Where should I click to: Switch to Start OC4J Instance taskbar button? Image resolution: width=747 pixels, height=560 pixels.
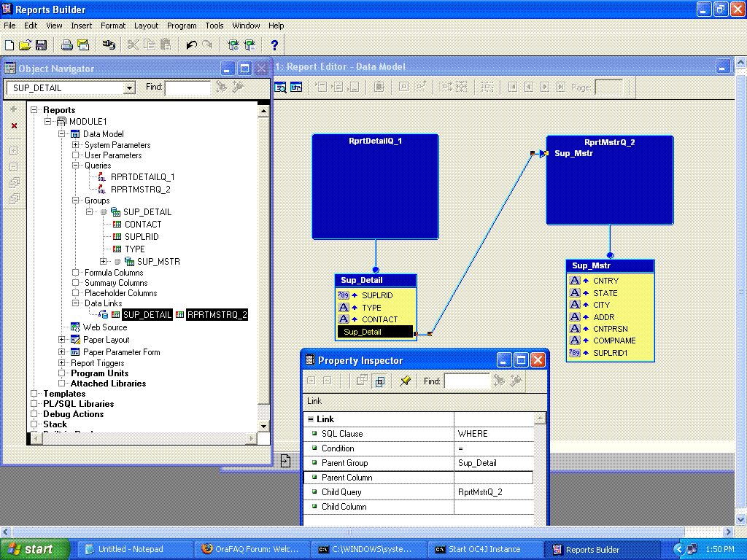pyautogui.click(x=484, y=549)
